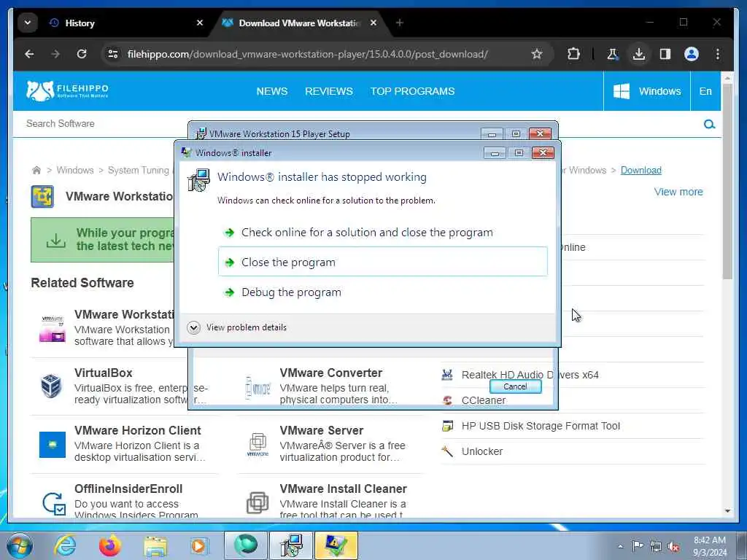Click Cancel in VMware Player Setup
Image resolution: width=747 pixels, height=560 pixels.
pos(515,386)
